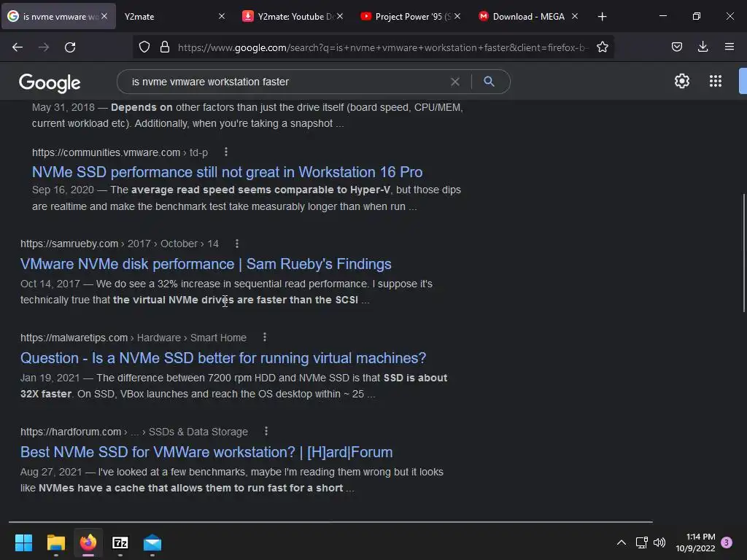This screenshot has height=560, width=747.
Task: Open the Windows Start menu
Action: 23,542
